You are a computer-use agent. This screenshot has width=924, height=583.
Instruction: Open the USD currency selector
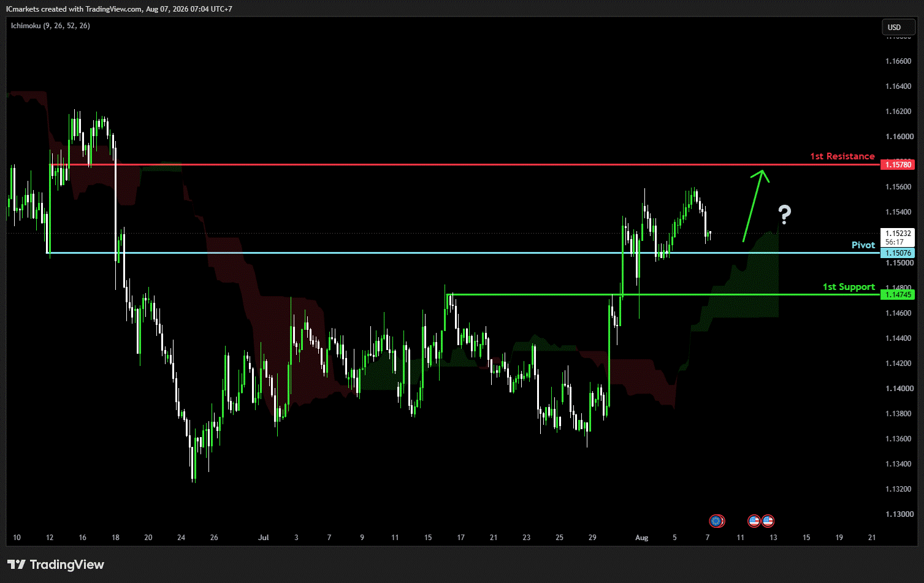click(895, 27)
